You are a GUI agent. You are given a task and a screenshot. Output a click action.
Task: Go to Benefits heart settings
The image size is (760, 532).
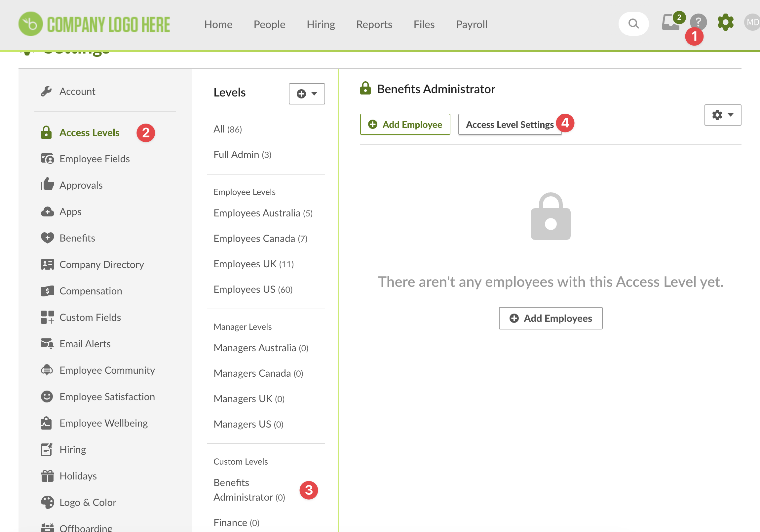point(77,238)
